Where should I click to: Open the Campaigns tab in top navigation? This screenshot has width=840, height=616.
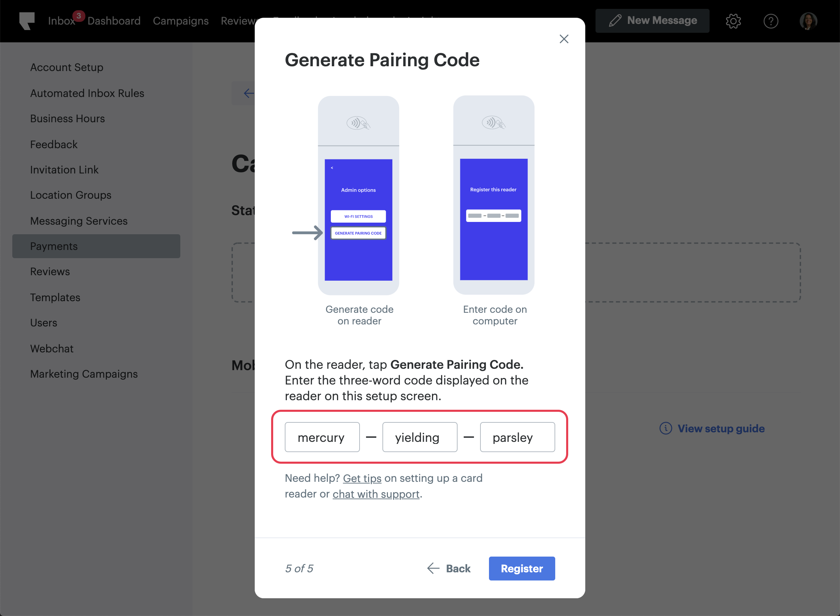click(181, 21)
